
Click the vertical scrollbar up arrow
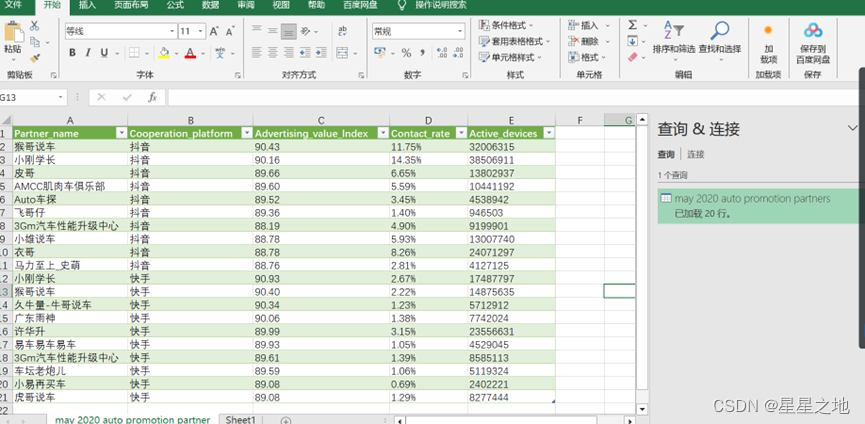(642, 119)
